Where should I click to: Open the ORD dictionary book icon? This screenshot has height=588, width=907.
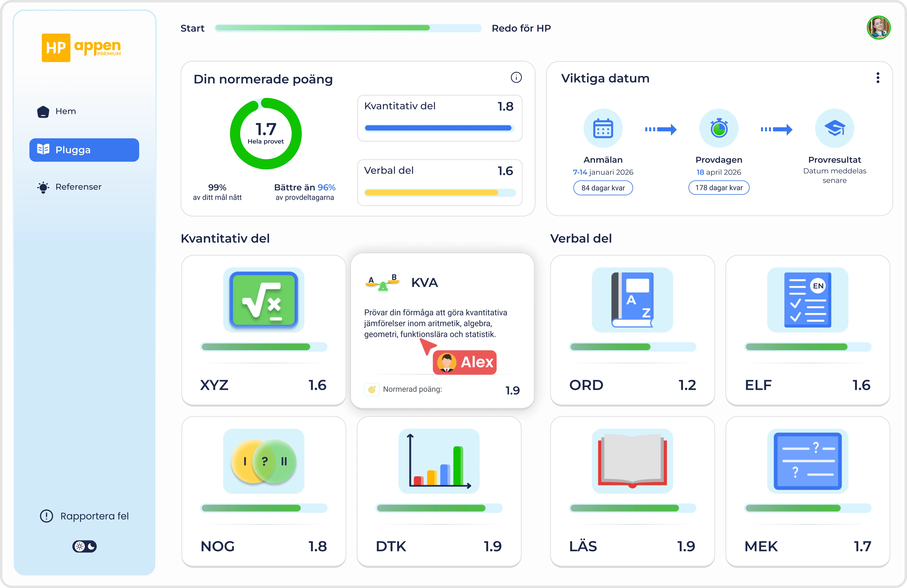point(632,300)
